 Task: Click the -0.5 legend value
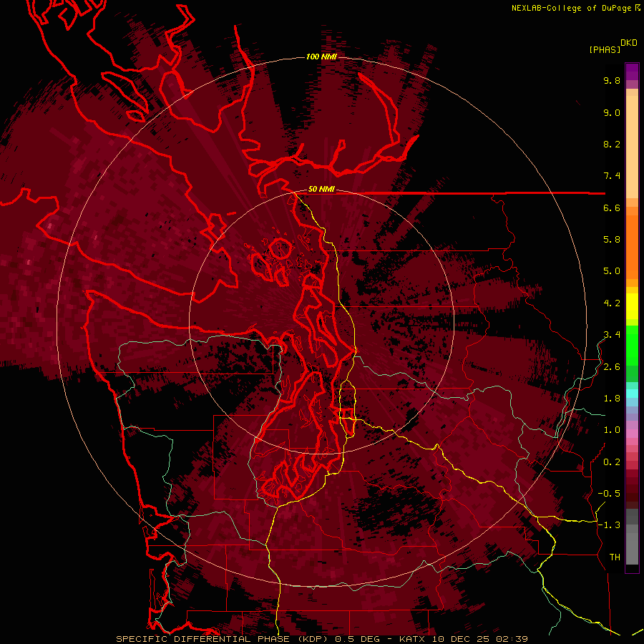(x=609, y=494)
